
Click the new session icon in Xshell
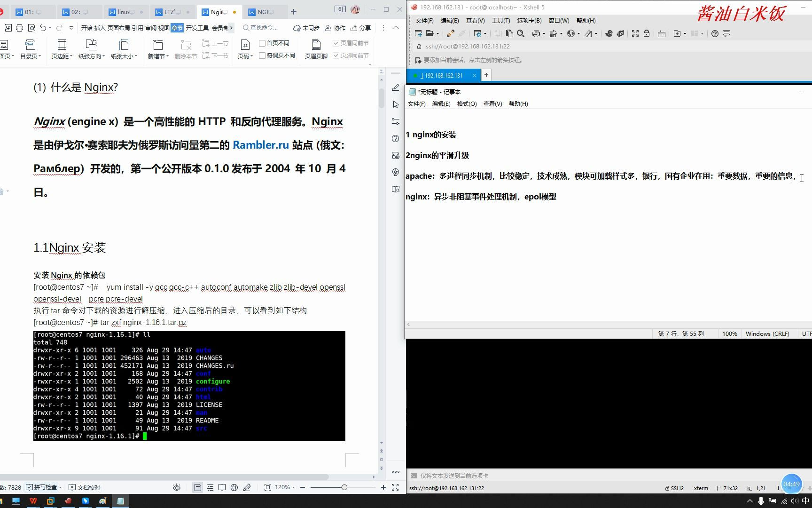[x=418, y=33]
